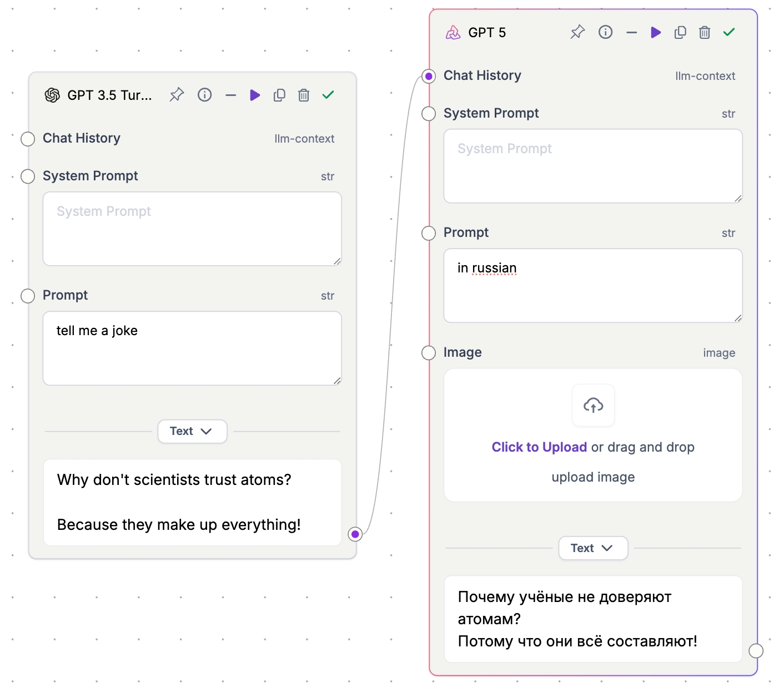
Task: Click the 'Click to Upload' link
Action: pos(539,447)
